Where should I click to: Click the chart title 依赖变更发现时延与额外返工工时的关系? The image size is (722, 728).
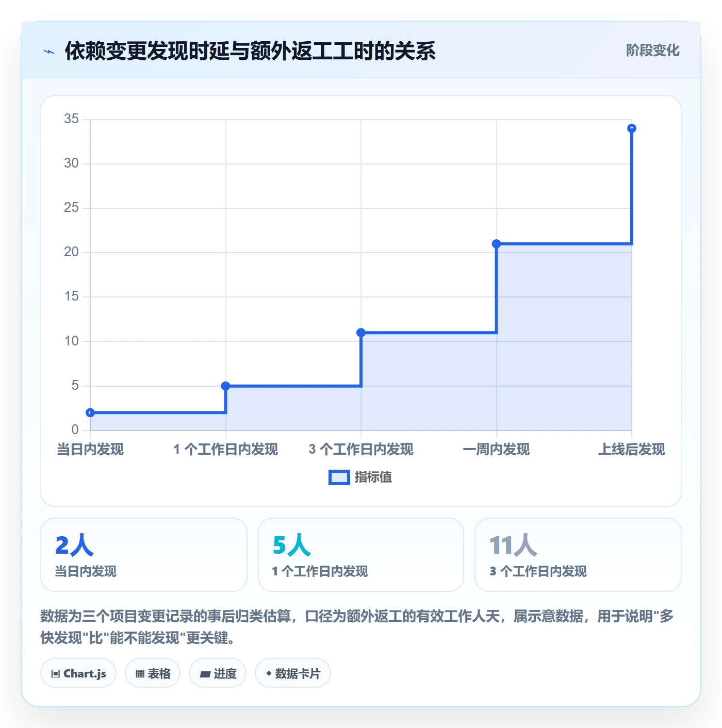(250, 51)
